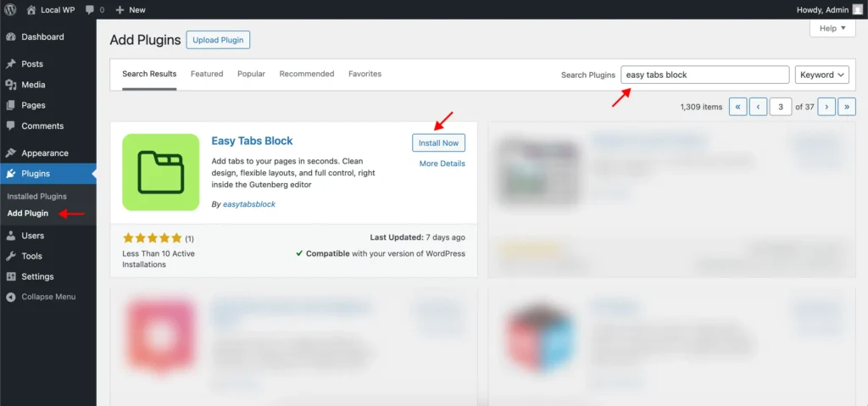
Task: Click the Posts pushpin icon
Action: (10, 64)
